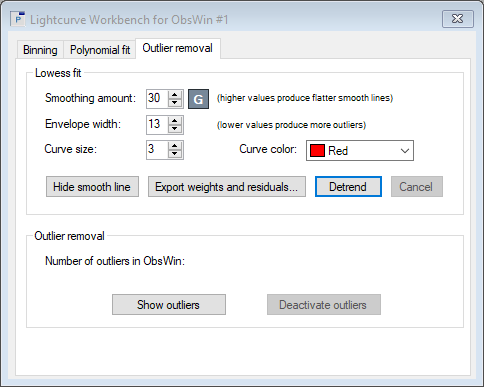Select the Outlier removal tab
The width and height of the screenshot is (484, 387).
(x=178, y=48)
